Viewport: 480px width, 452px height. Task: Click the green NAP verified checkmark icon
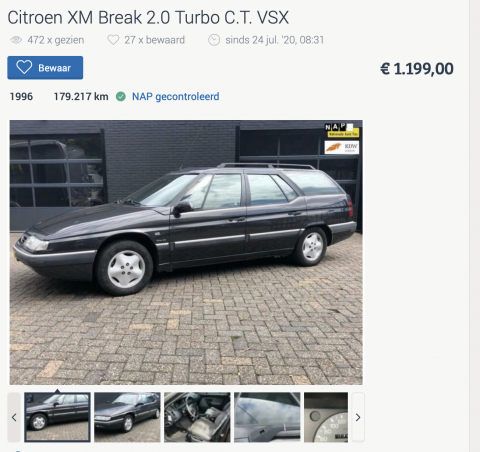pyautogui.click(x=121, y=97)
